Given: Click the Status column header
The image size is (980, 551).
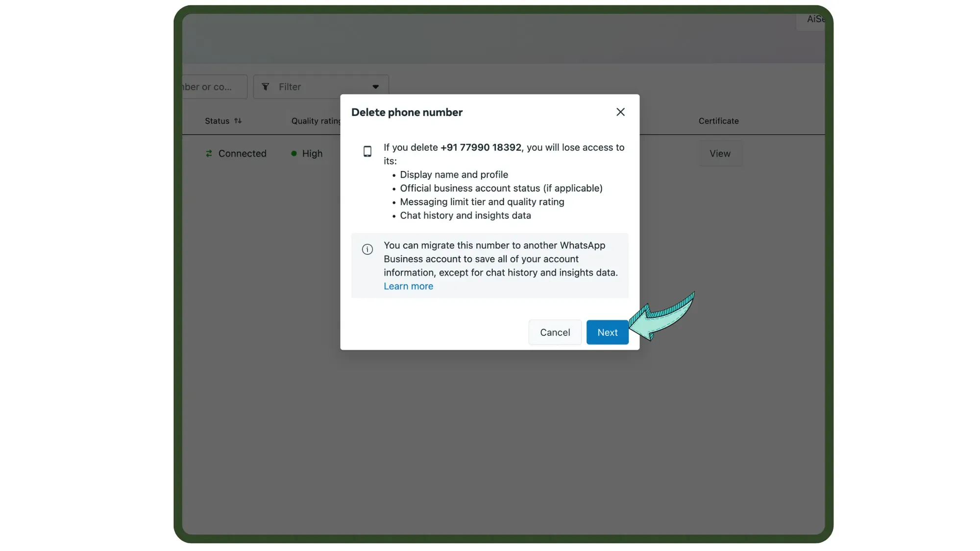Looking at the screenshot, I should [x=217, y=120].
